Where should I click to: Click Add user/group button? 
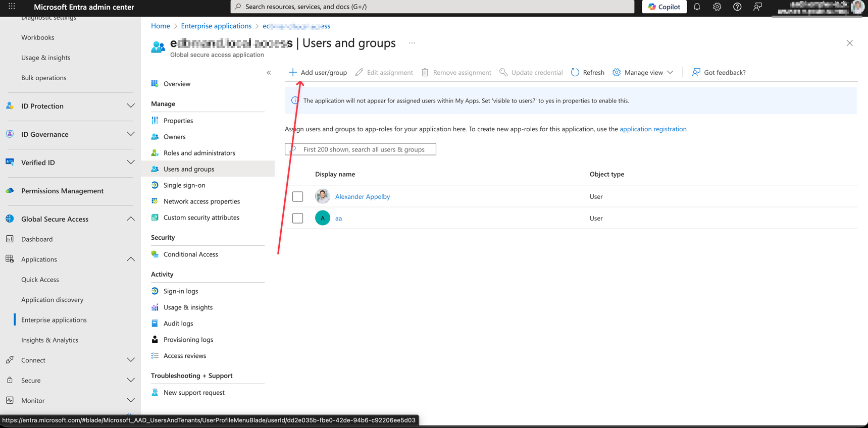(x=318, y=72)
